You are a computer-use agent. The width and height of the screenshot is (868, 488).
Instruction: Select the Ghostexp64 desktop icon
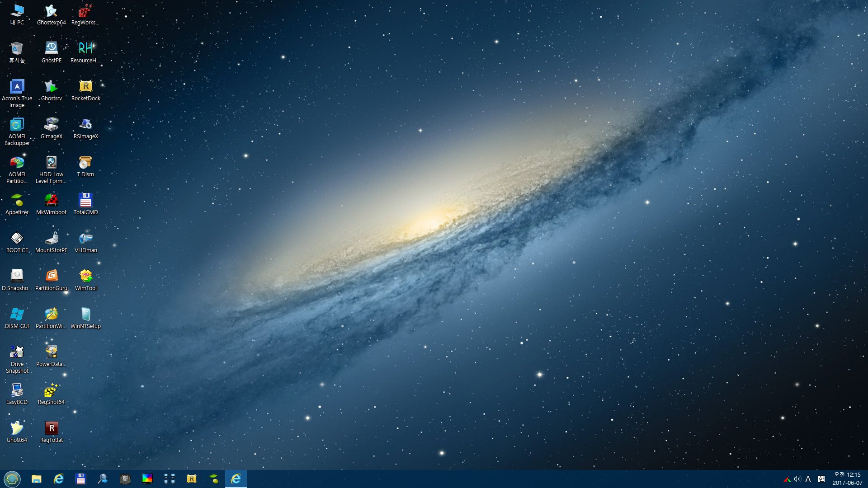52,14
